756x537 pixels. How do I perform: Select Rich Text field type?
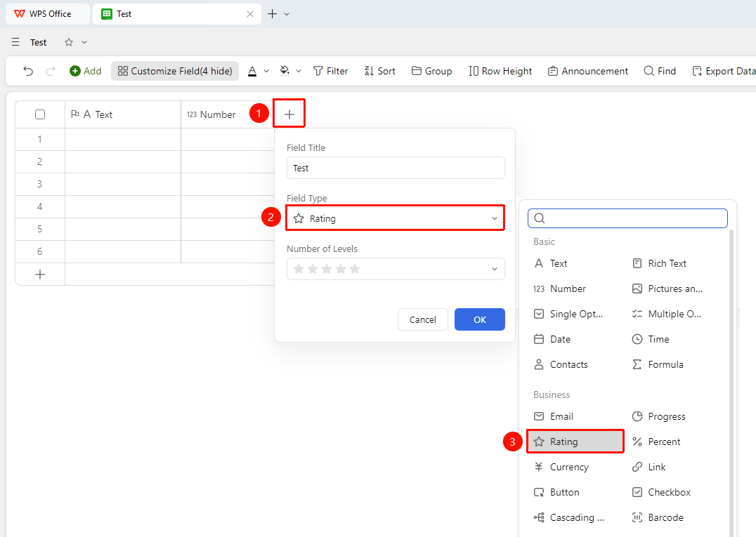pyautogui.click(x=658, y=263)
